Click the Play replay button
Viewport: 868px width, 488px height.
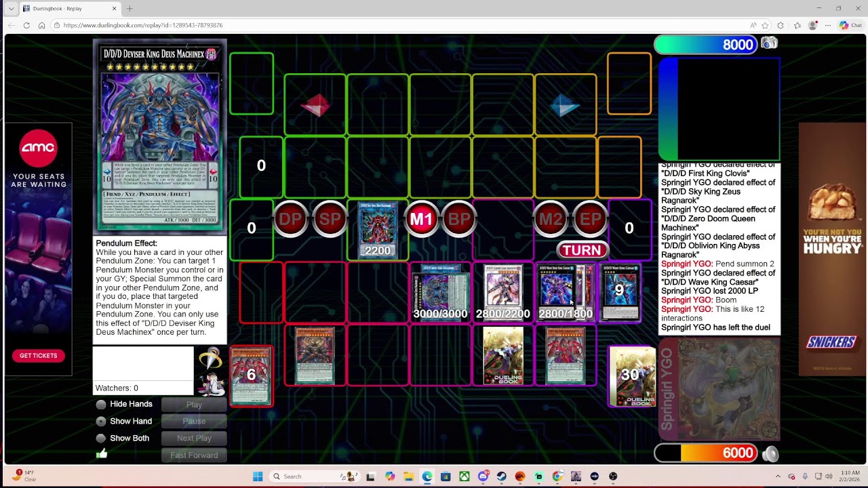click(x=194, y=405)
